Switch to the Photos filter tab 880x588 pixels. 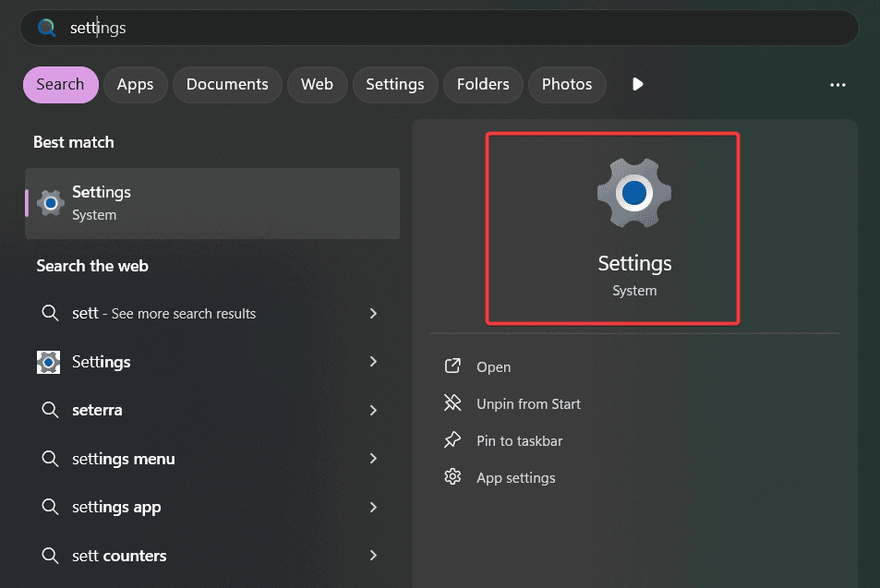click(567, 85)
